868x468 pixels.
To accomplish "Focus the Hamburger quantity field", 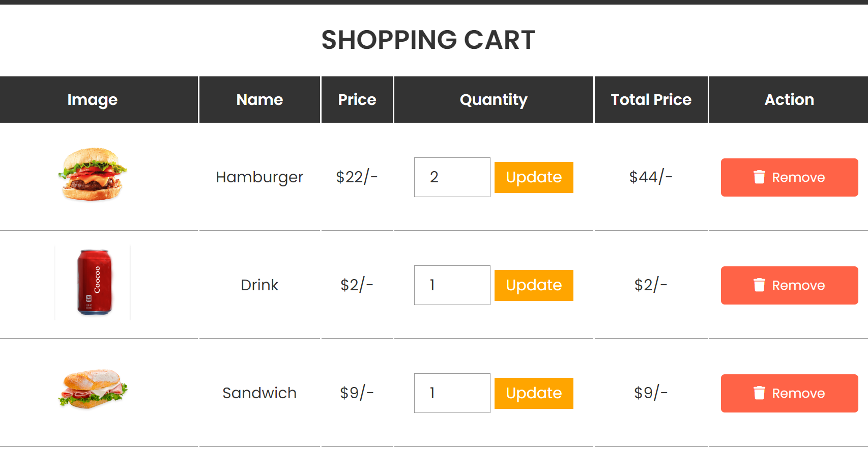I will coord(452,177).
